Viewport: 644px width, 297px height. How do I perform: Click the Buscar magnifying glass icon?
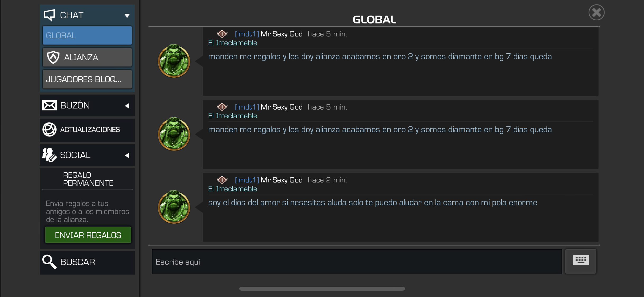coord(49,262)
